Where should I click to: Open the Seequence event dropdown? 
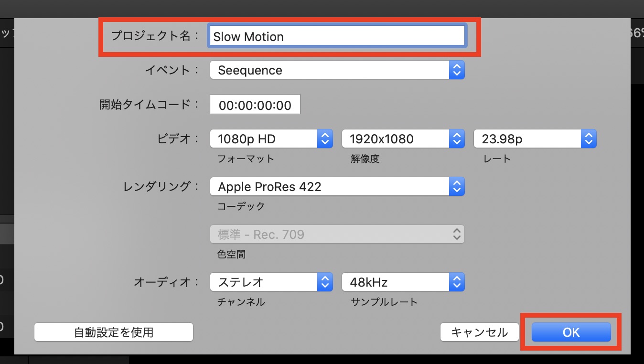click(330, 70)
